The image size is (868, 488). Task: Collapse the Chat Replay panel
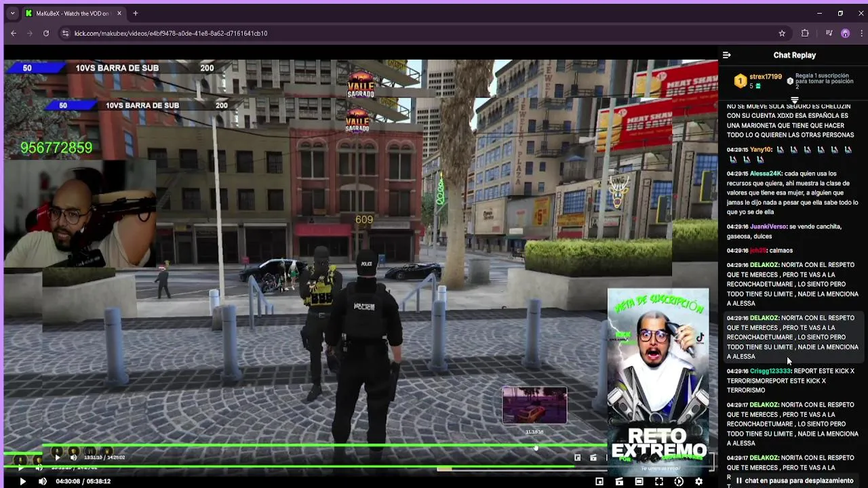click(x=726, y=55)
